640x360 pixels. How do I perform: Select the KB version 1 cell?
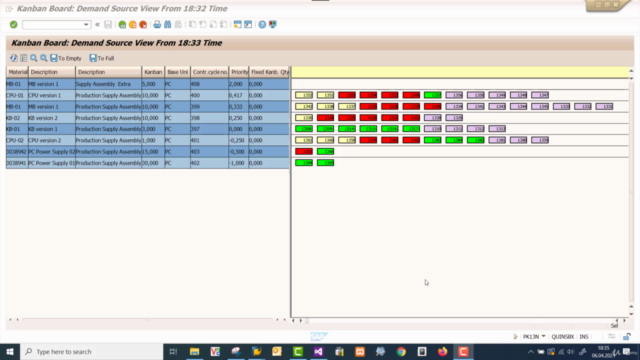point(52,129)
